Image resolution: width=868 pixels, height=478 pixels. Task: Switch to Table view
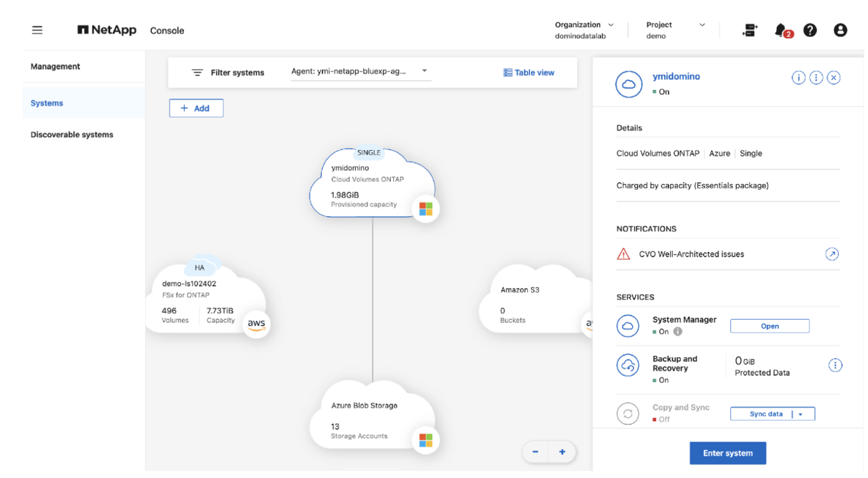[x=529, y=72]
